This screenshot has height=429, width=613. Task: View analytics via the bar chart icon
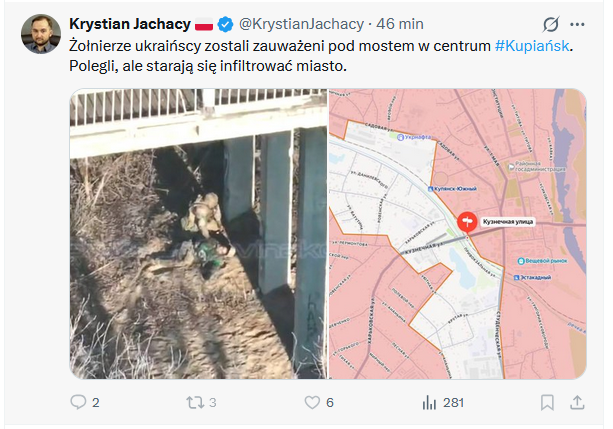pos(430,402)
